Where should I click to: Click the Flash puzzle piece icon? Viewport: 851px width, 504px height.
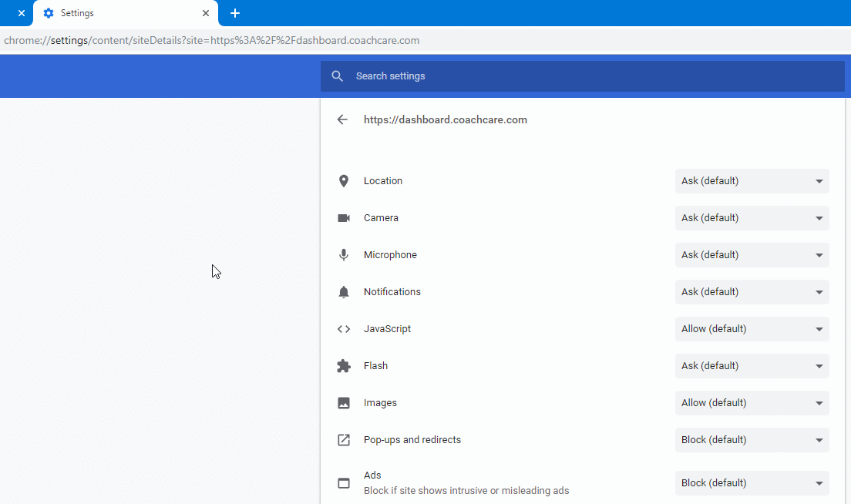pyautogui.click(x=344, y=366)
